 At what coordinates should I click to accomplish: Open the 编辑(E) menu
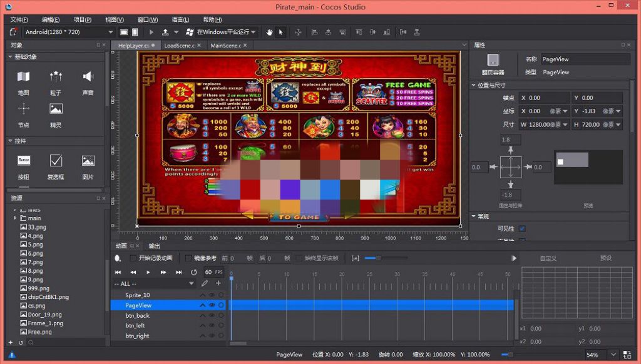(51, 19)
